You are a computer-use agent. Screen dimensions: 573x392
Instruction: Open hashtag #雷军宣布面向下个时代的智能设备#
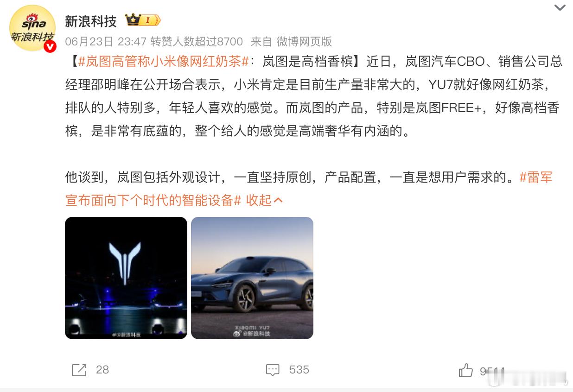pos(309,189)
